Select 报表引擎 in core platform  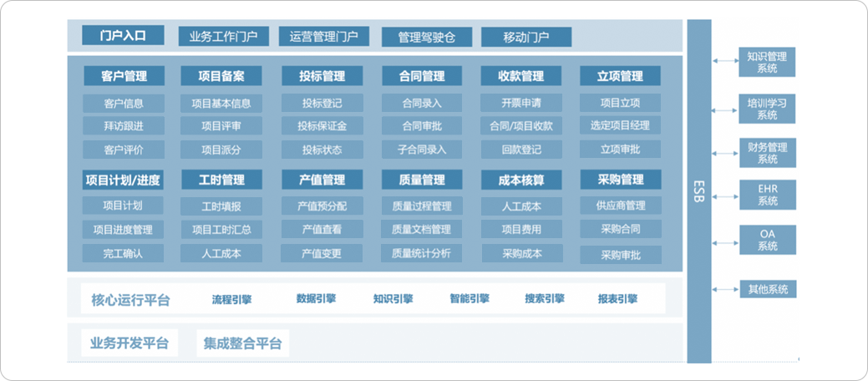[618, 298]
